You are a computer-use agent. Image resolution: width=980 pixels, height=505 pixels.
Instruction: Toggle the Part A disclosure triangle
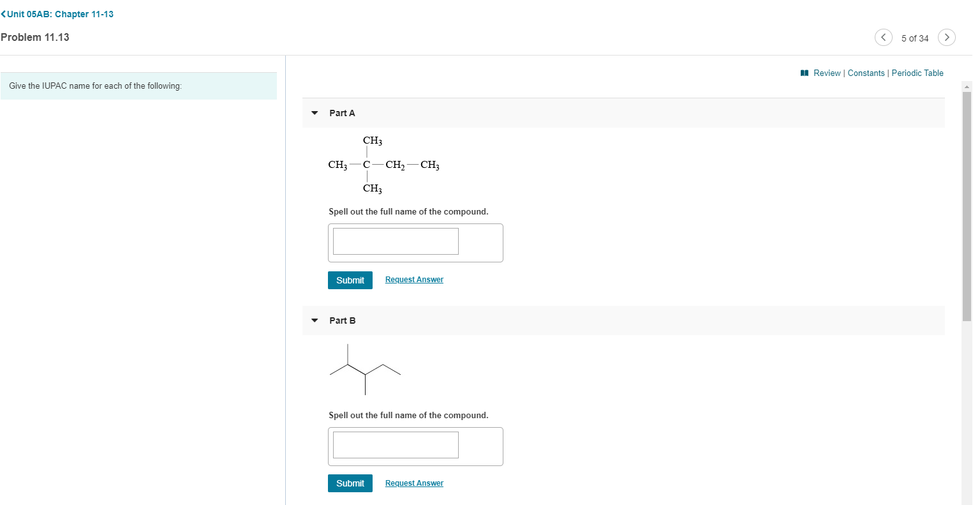[x=314, y=112]
